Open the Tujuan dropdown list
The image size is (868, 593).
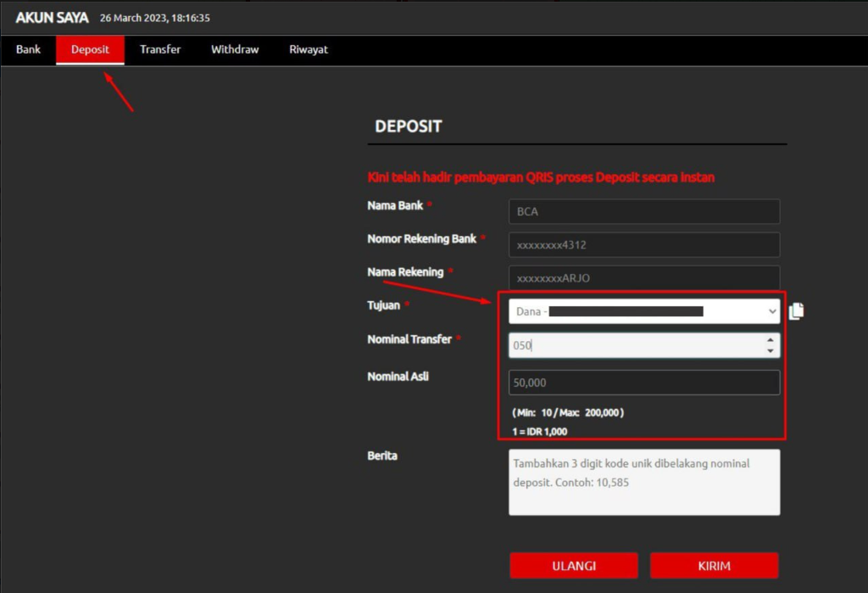[643, 311]
